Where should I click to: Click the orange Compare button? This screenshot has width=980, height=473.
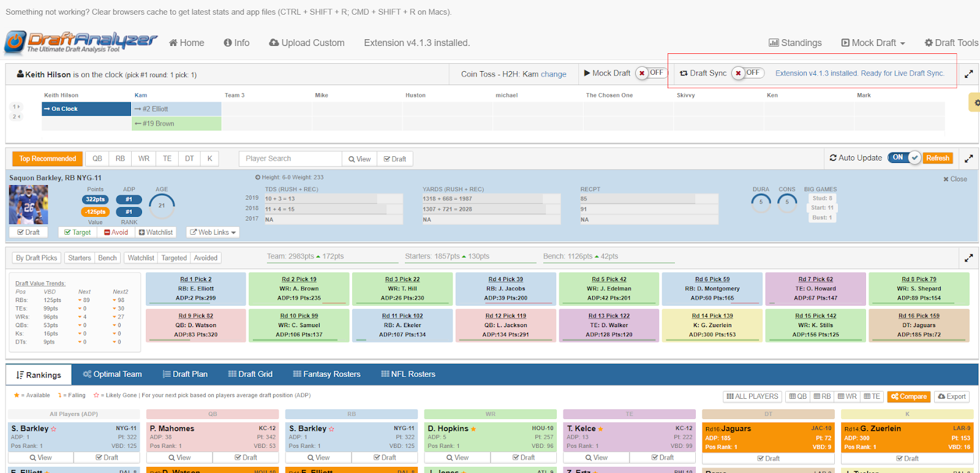909,396
